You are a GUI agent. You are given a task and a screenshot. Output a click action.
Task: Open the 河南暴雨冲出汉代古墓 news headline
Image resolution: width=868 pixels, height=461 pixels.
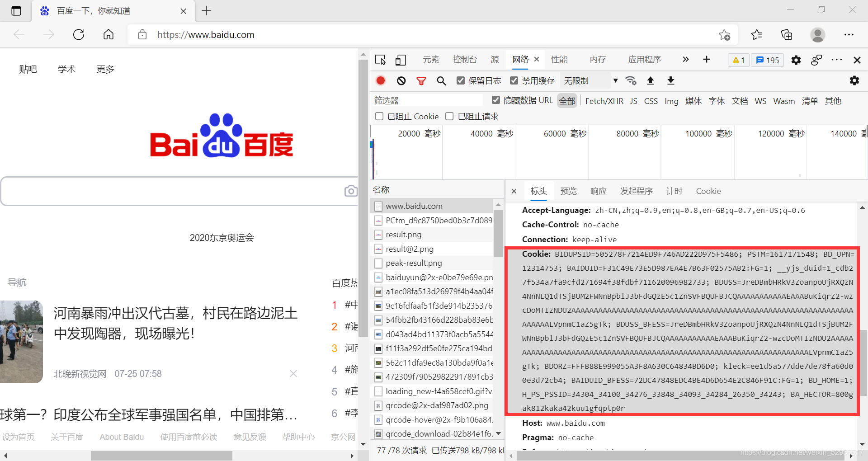(x=175, y=323)
